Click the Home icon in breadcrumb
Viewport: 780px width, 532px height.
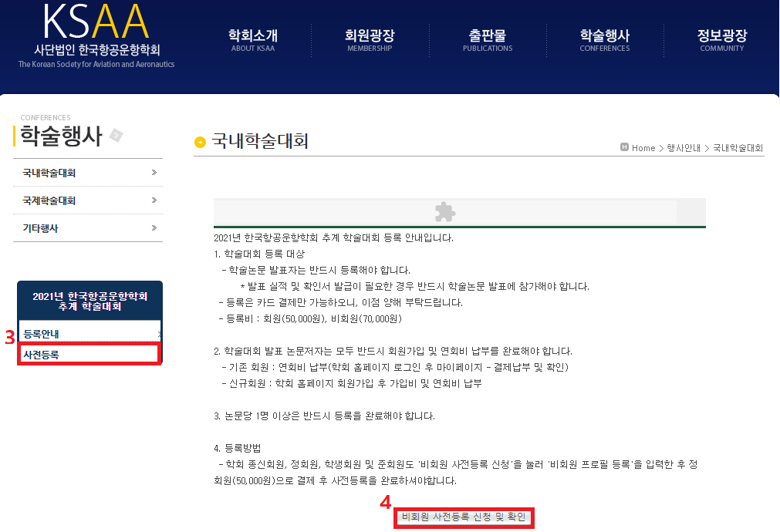[x=624, y=147]
